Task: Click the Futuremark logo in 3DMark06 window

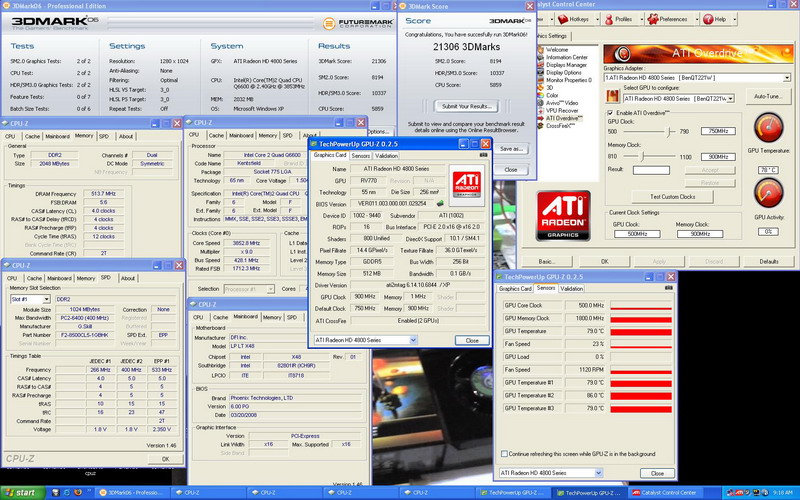Action: 358,23
